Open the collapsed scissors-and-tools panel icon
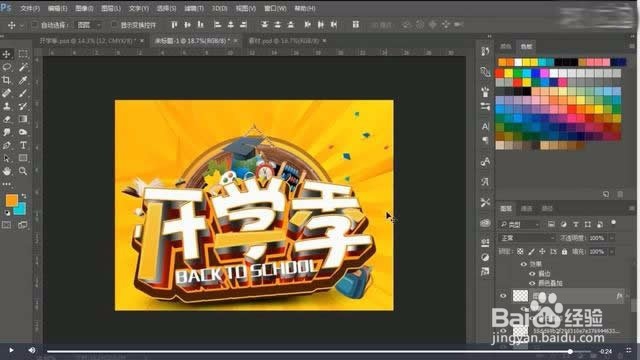The width and height of the screenshot is (640, 360). click(485, 202)
